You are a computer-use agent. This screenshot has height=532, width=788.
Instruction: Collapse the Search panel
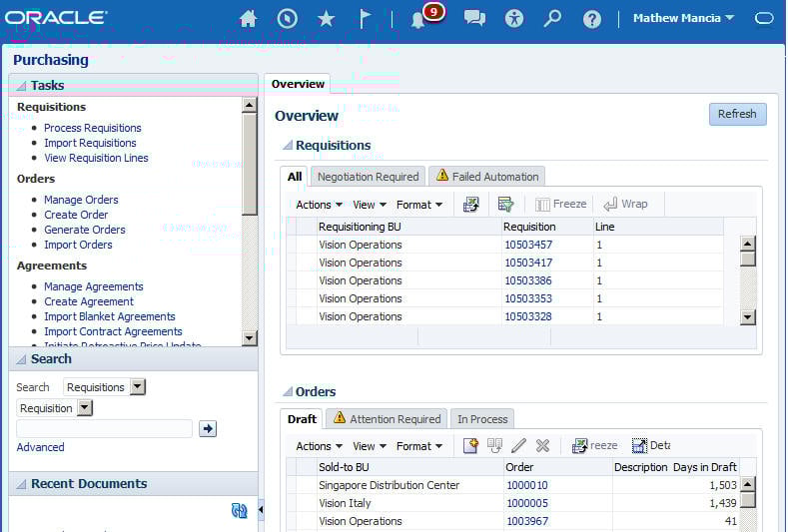[21, 359]
